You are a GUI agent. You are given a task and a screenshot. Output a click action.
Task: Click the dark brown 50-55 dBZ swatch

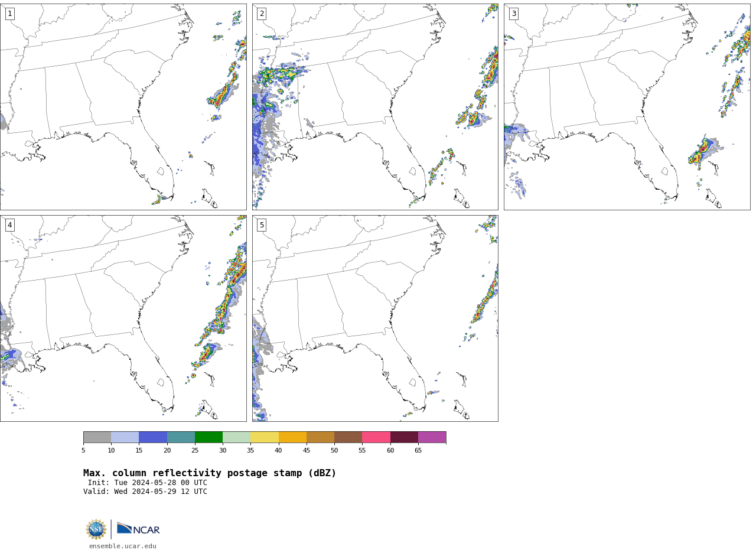coord(348,437)
